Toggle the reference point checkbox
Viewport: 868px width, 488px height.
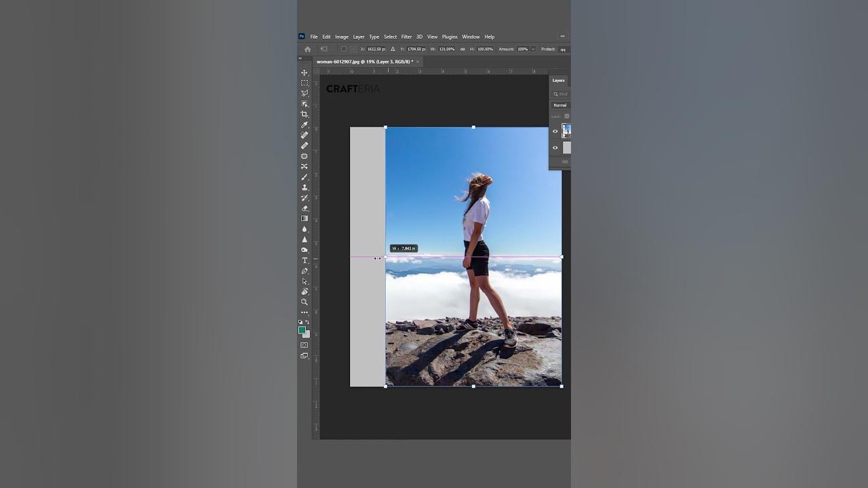(344, 49)
